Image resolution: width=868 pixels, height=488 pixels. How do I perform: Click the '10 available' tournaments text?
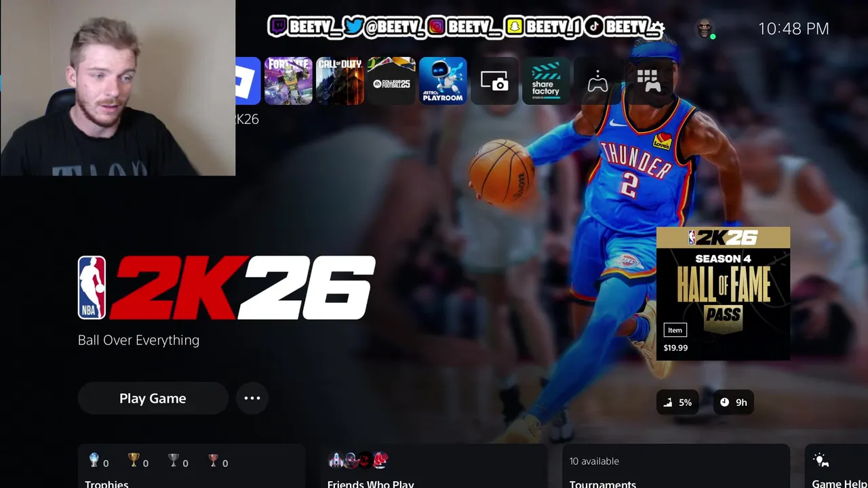tap(594, 462)
